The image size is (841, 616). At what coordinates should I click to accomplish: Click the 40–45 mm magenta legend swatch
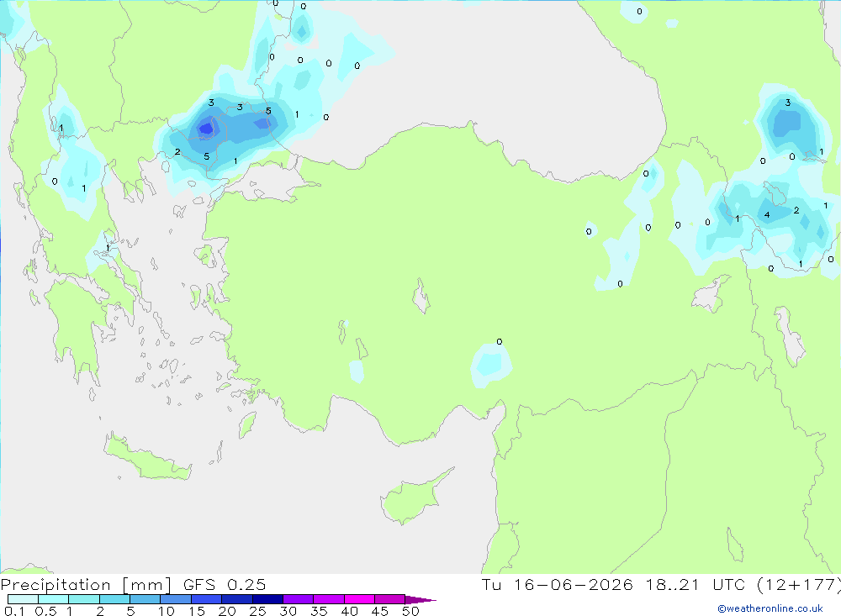pos(359,599)
